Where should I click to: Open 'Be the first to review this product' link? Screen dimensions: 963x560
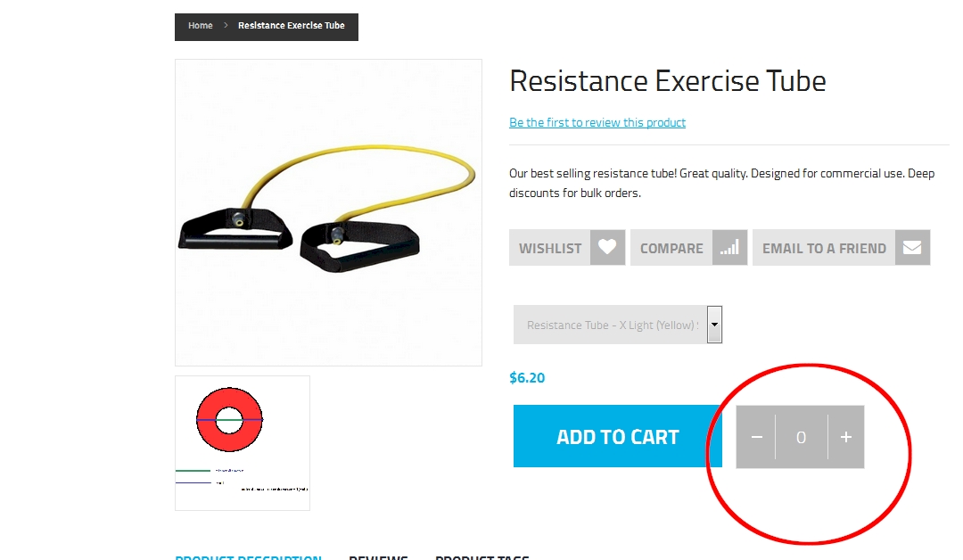click(x=597, y=122)
